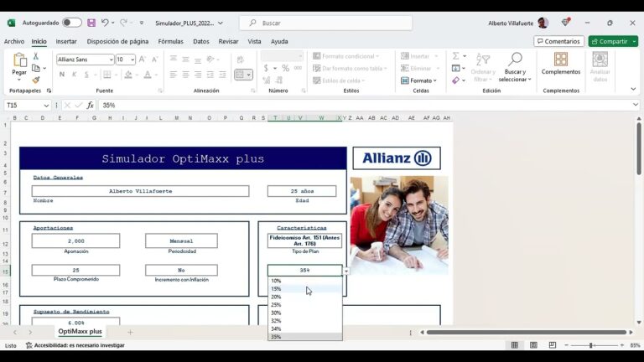Open the Ayuda tab
644x362 pixels.
(279, 41)
